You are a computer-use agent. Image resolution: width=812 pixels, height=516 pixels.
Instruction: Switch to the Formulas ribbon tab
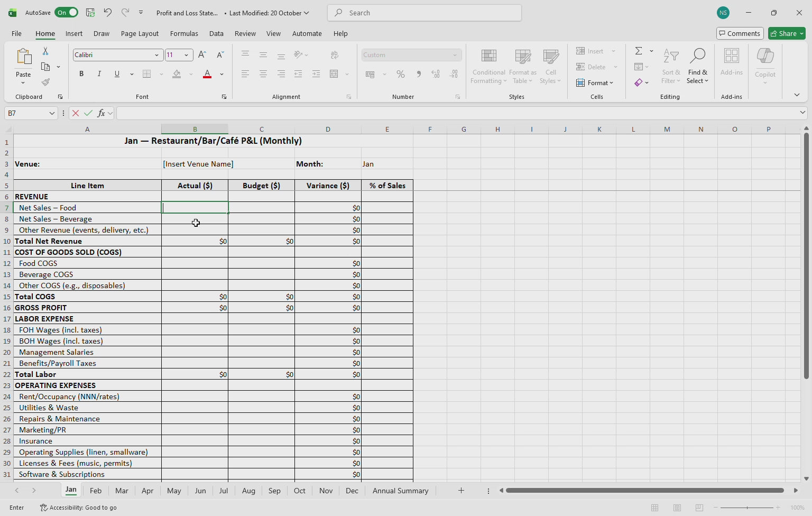(184, 33)
